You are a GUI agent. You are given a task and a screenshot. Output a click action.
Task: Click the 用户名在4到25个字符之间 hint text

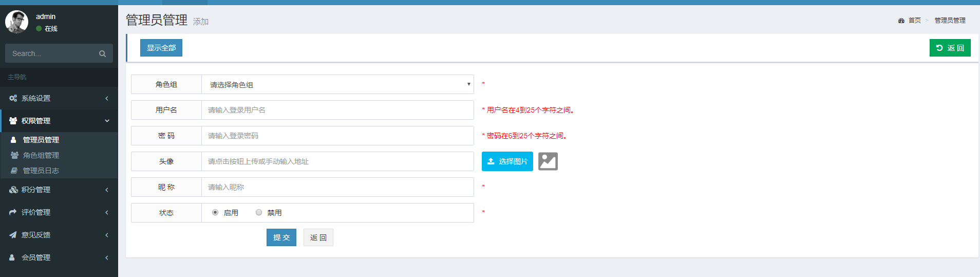530,110
